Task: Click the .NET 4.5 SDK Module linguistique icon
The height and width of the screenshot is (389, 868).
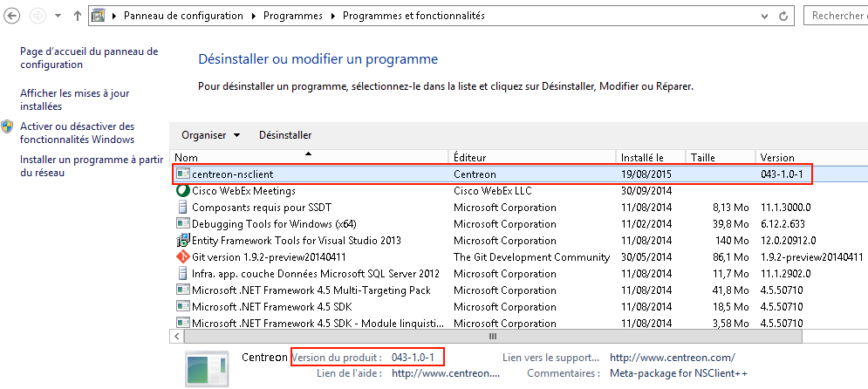Action: point(182,322)
